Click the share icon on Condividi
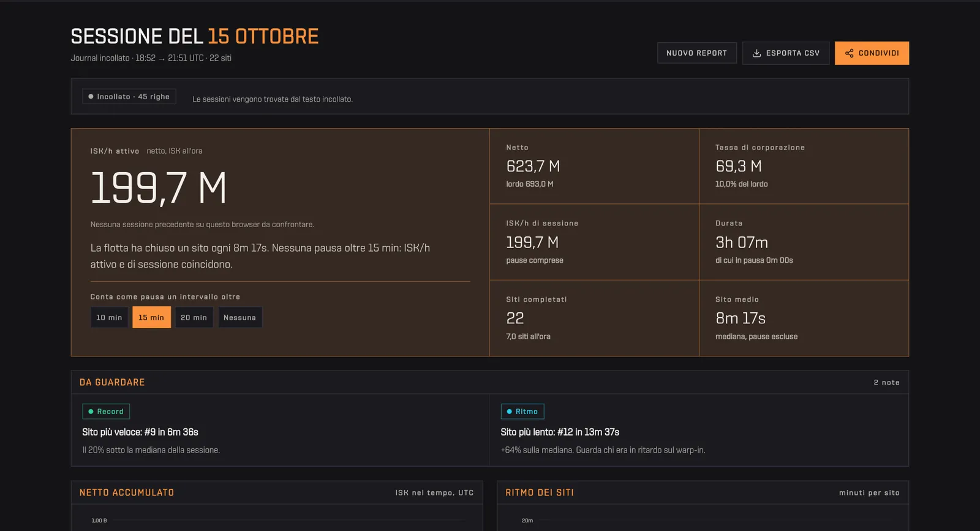The height and width of the screenshot is (531, 980). click(x=849, y=53)
